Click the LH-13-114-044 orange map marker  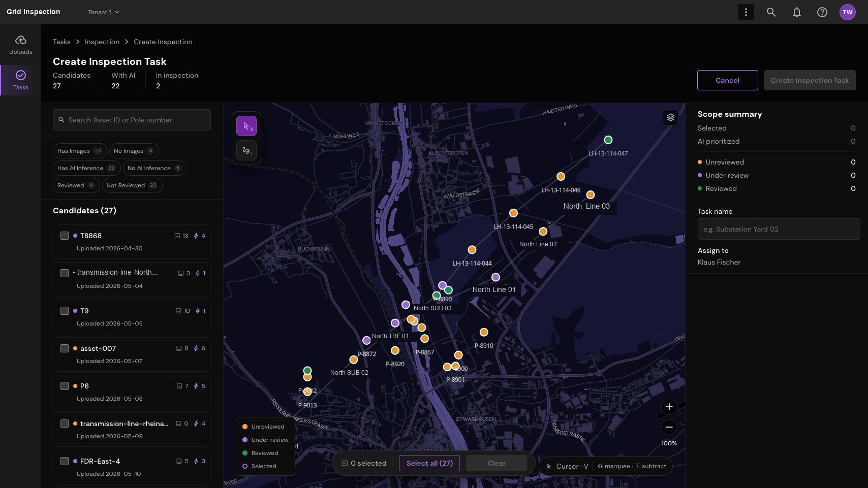point(472,249)
